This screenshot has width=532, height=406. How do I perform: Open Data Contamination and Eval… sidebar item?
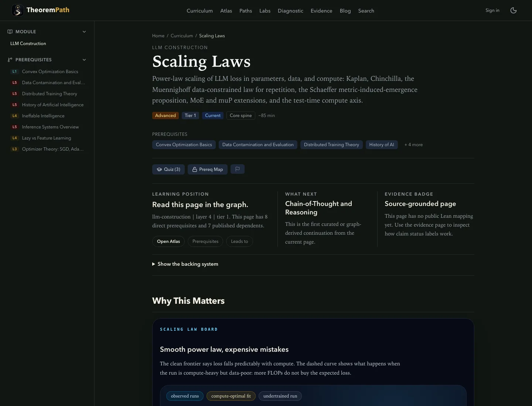54,83
